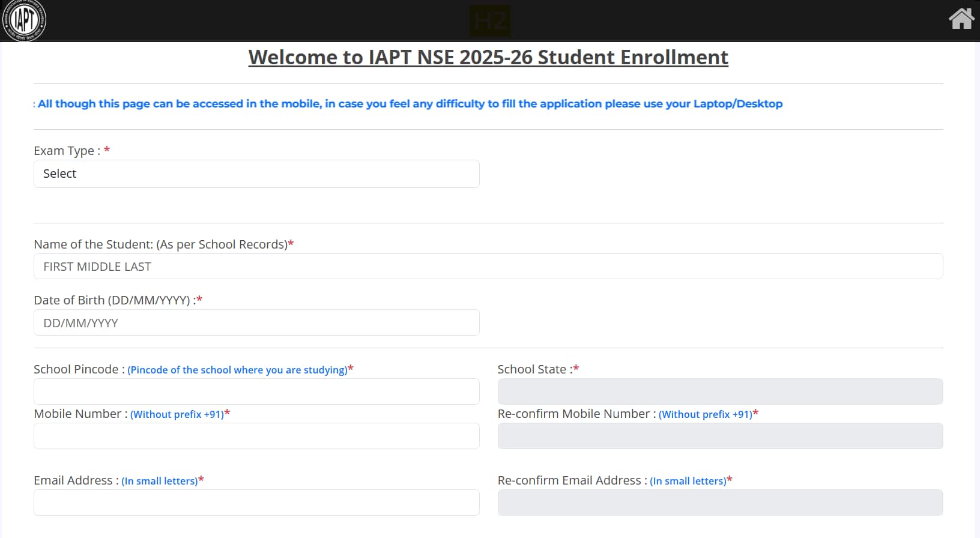Click the 'Email Address :' label
Screen dimensions: 980x538
point(76,480)
